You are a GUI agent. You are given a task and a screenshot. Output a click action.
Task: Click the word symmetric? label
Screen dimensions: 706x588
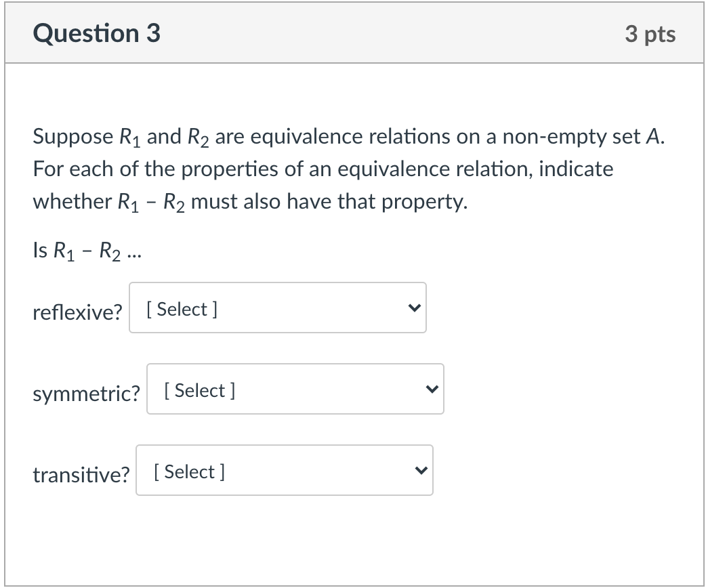click(86, 394)
